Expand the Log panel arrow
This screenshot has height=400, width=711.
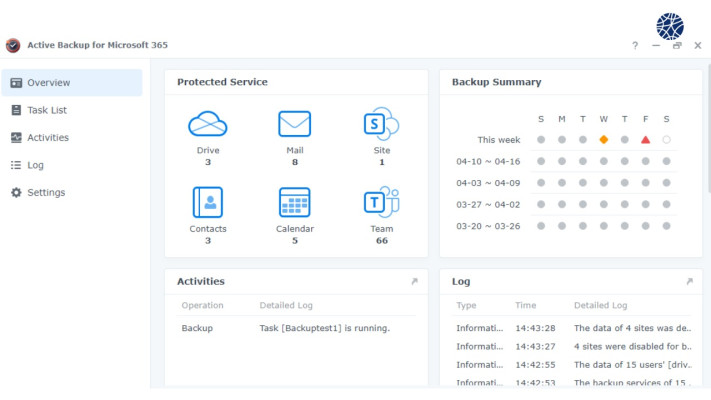click(690, 281)
